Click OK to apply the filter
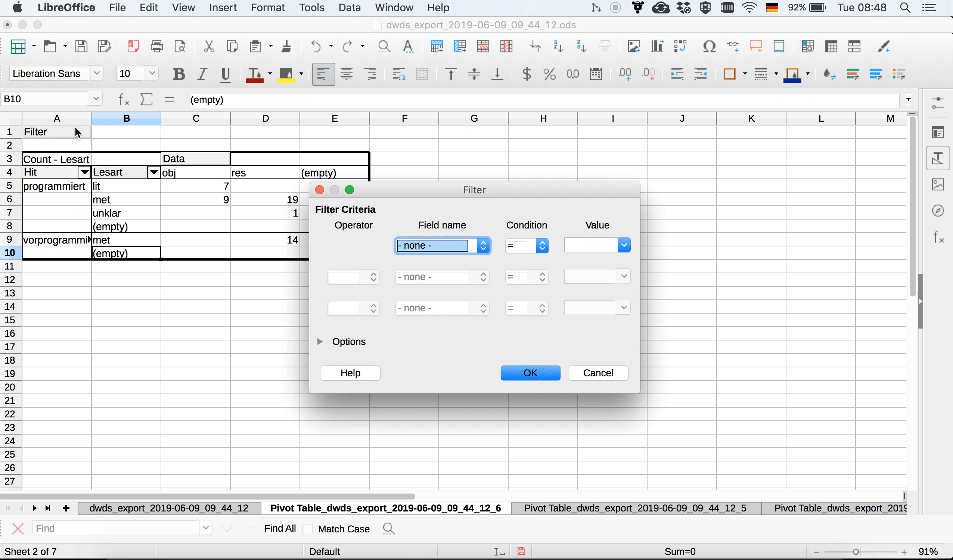Image resolution: width=953 pixels, height=560 pixels. [530, 372]
